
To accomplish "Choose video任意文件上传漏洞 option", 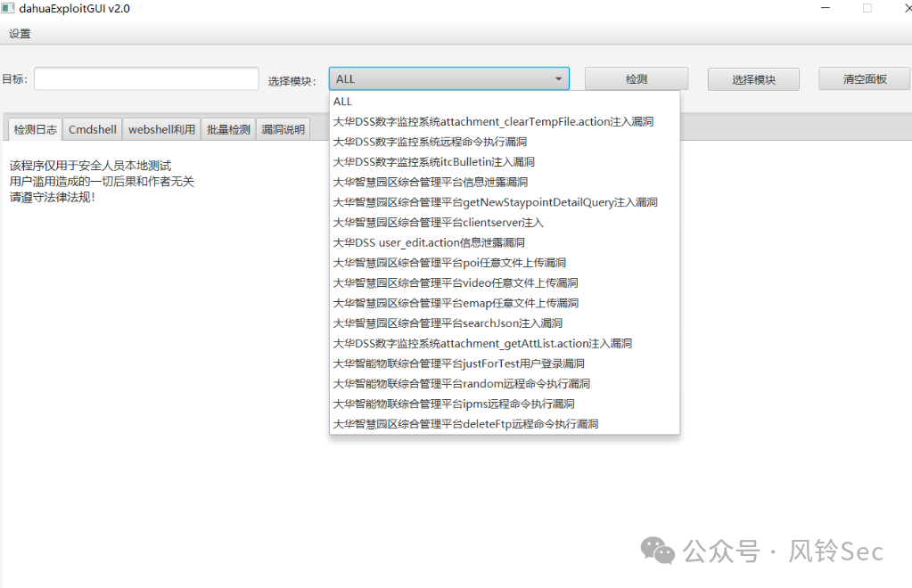I will point(505,282).
